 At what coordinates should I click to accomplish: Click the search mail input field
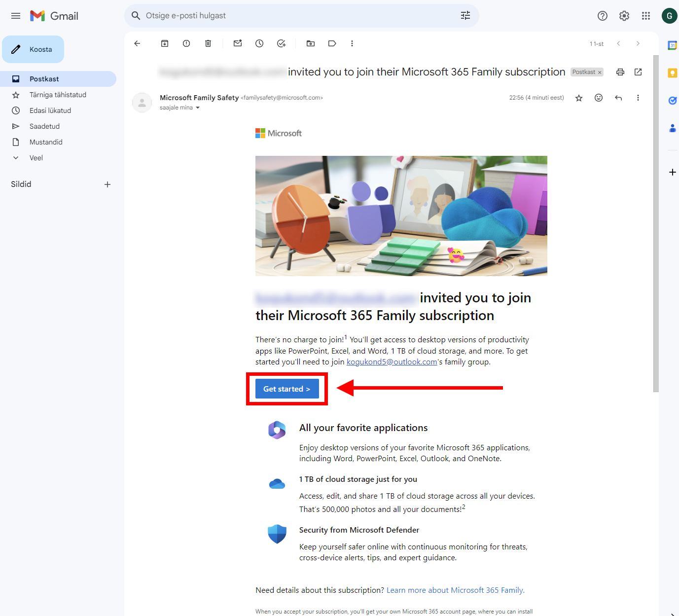pyautogui.click(x=301, y=16)
